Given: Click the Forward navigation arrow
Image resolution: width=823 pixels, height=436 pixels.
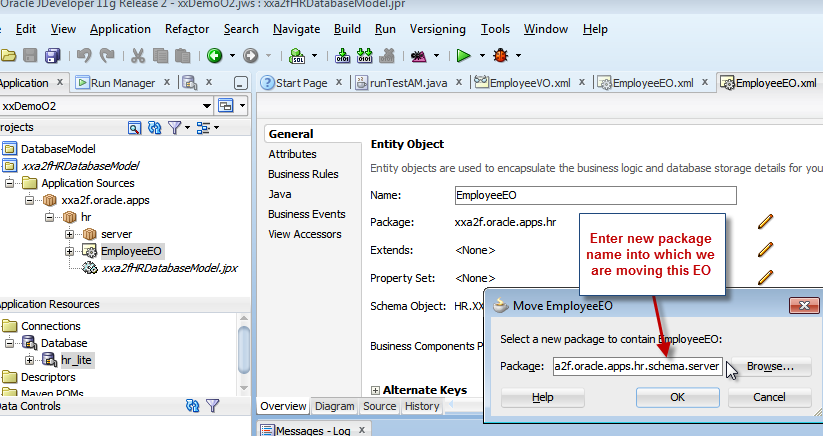Looking at the screenshot, I should [x=250, y=55].
